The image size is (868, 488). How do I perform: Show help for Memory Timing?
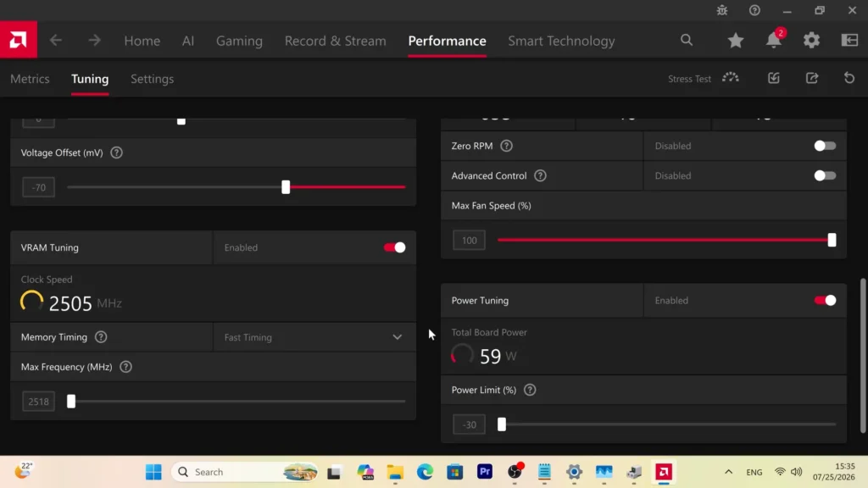tap(101, 337)
